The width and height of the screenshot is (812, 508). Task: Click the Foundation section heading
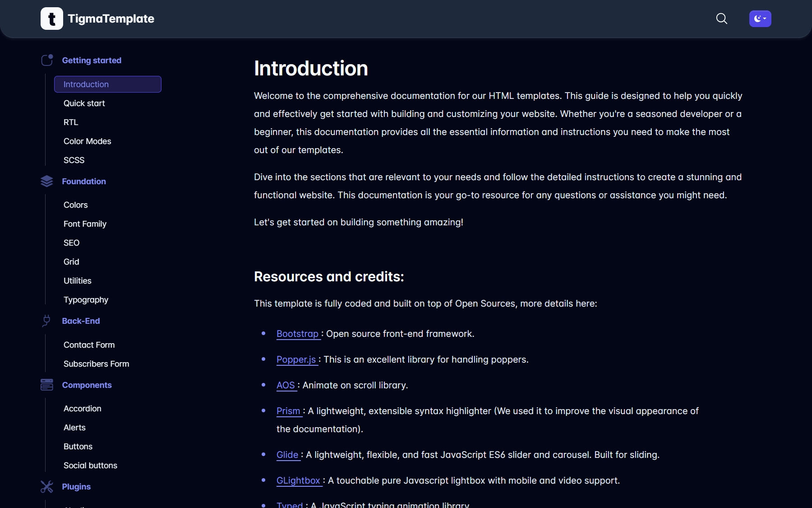pos(84,181)
